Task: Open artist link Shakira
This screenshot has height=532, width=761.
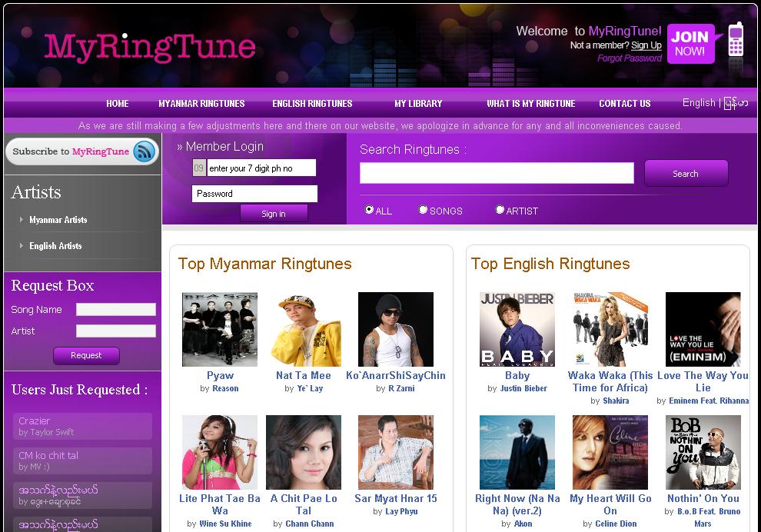Action: point(616,401)
